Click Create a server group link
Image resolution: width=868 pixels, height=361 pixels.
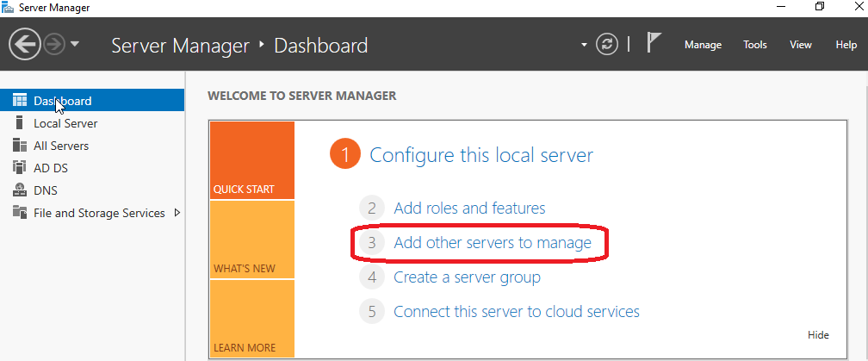[x=467, y=277]
